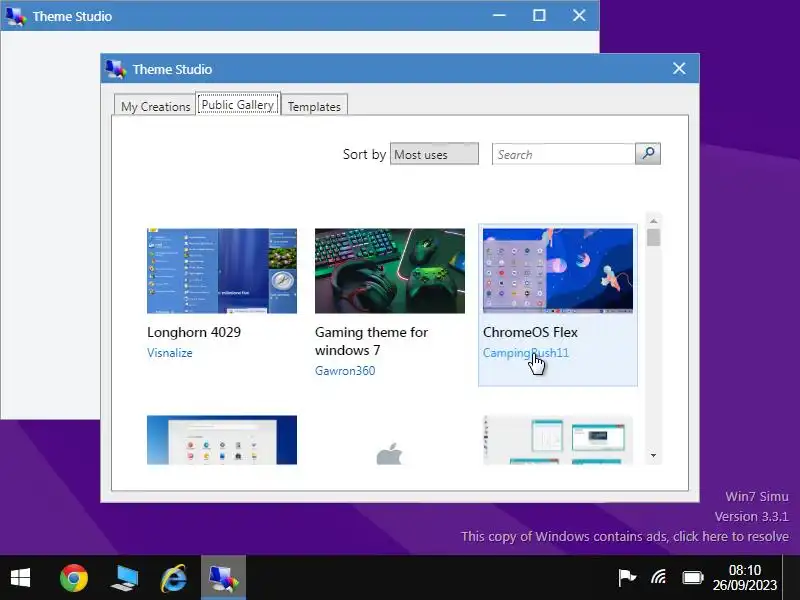Click background Theme Studio window title icon
The width and height of the screenshot is (800, 600).
(15, 16)
